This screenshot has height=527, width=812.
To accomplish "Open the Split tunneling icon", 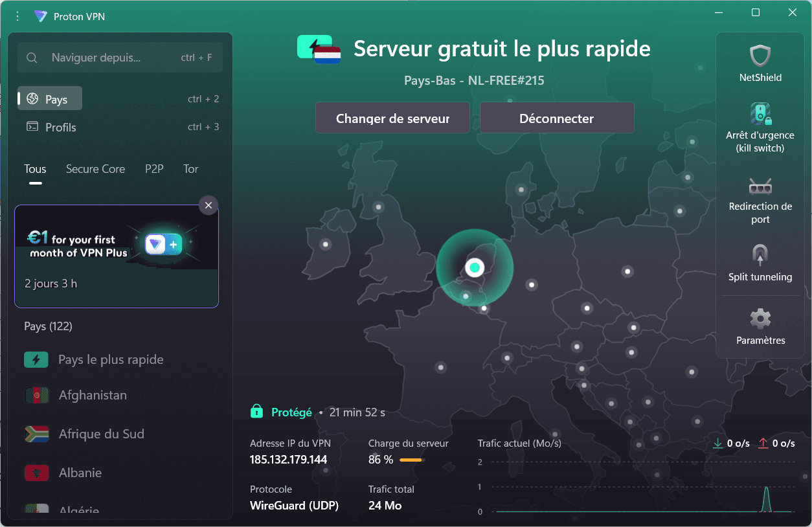I will coord(760,255).
